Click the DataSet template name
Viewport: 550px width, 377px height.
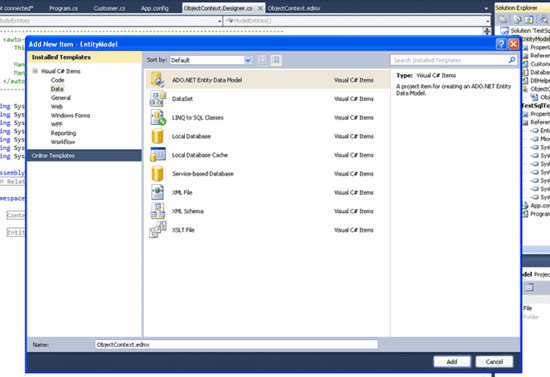(x=182, y=99)
